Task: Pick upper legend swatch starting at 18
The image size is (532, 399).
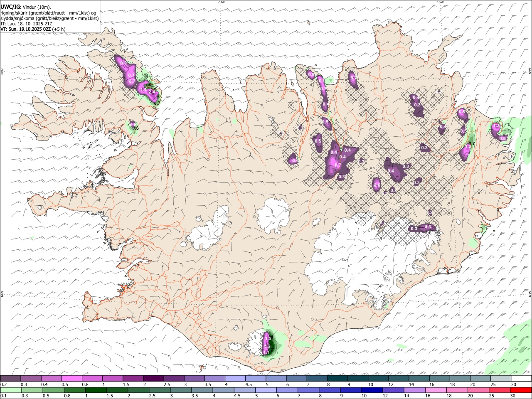Action: tap(460, 378)
